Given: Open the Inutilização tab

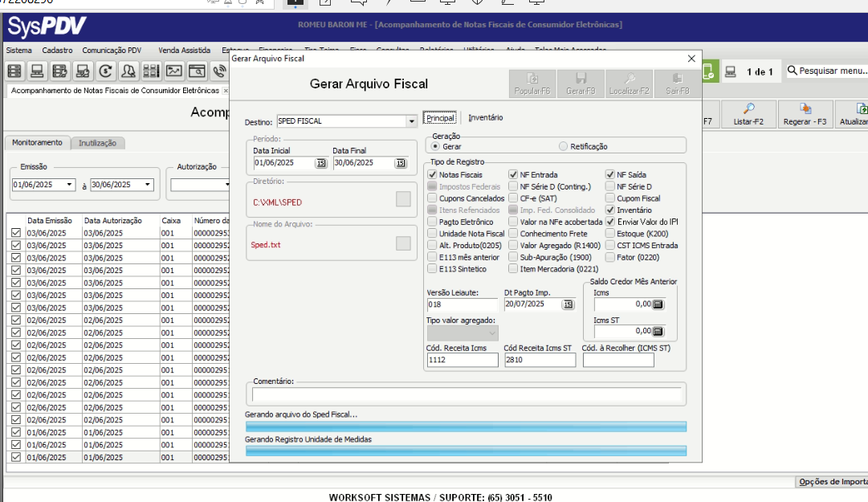Looking at the screenshot, I should coord(97,143).
